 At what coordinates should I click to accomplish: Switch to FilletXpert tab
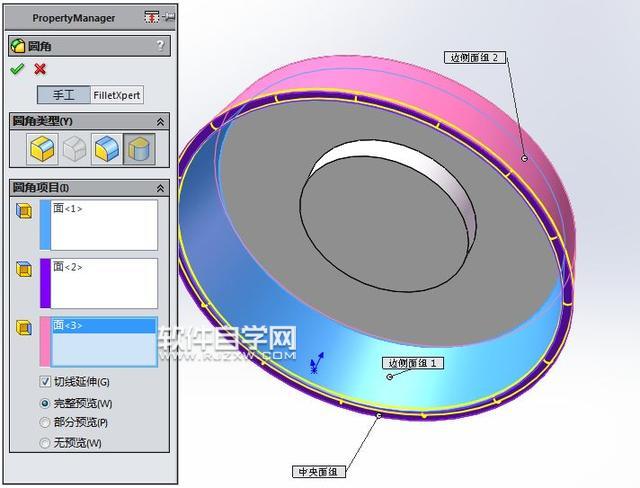click(117, 95)
